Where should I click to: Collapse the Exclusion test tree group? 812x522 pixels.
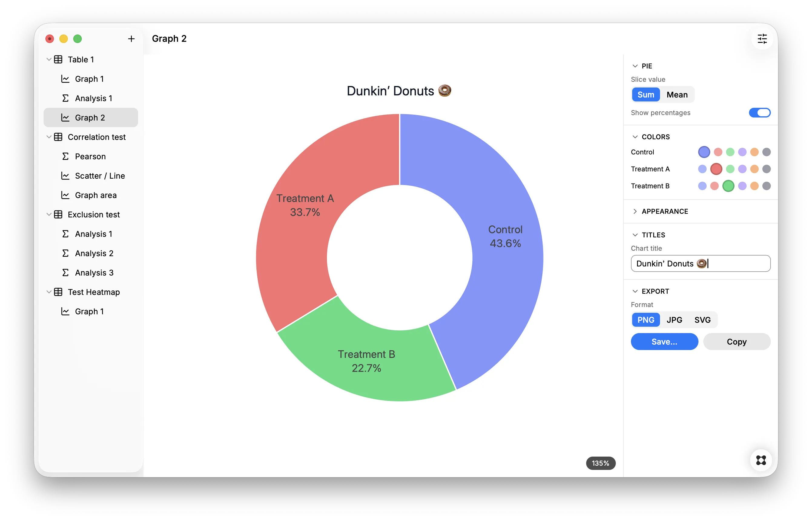[49, 215]
